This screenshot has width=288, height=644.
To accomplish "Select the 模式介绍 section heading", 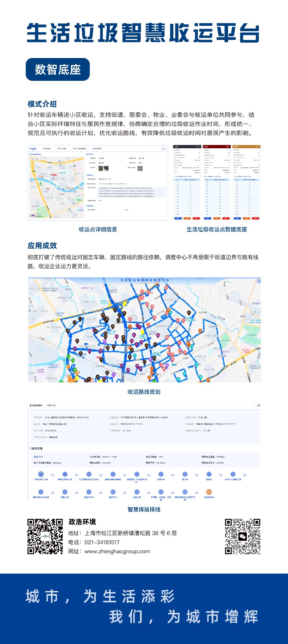I will tap(42, 104).
